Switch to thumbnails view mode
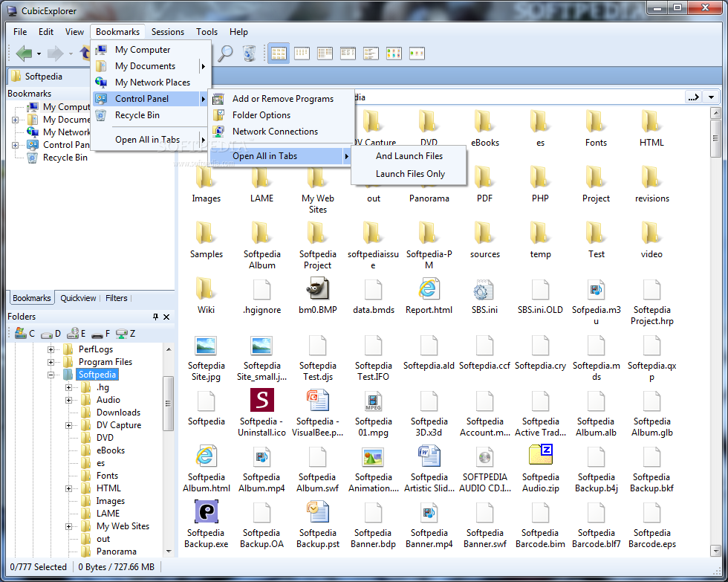This screenshot has width=728, height=582. [x=394, y=54]
